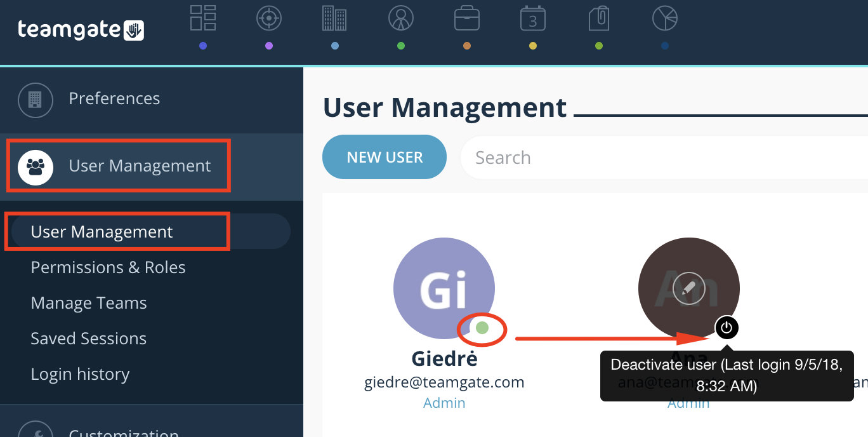Click the pencil edit icon on Ana's avatar
This screenshot has width=868, height=437.
tap(689, 288)
